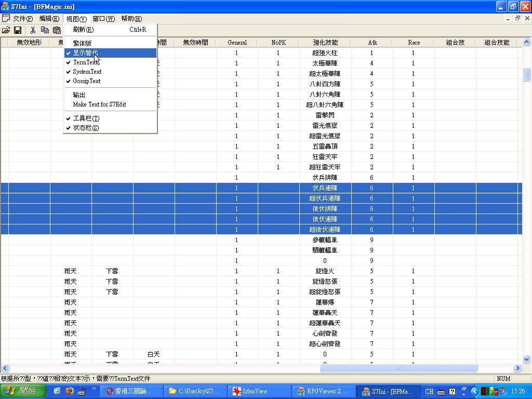Click the document icon left of 文件 menu
The image size is (532, 399).
[6, 19]
